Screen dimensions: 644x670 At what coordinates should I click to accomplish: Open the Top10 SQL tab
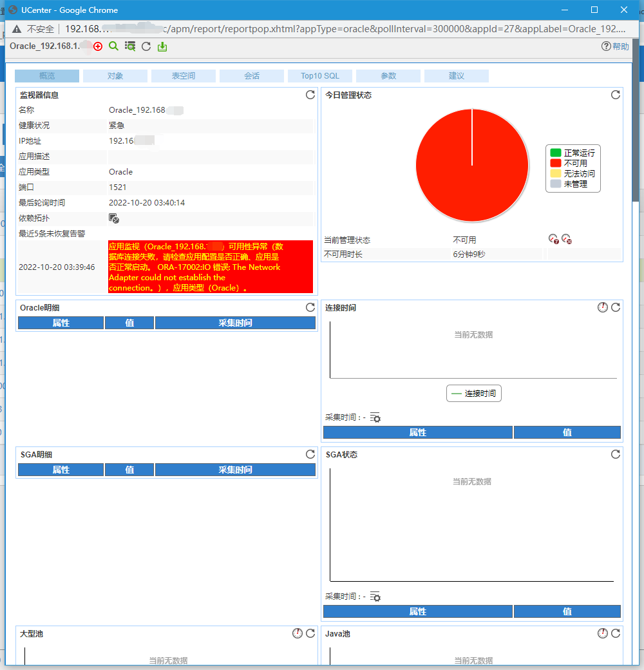[x=320, y=75]
